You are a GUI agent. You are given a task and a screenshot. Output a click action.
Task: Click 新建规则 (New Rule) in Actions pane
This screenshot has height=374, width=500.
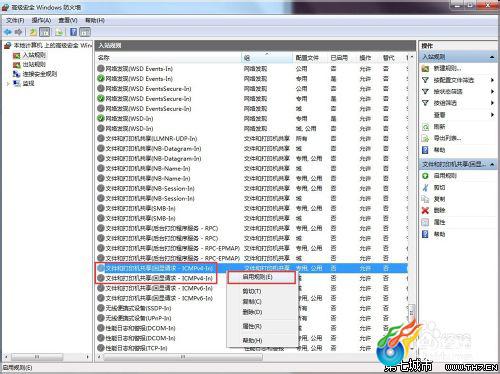coord(447,68)
